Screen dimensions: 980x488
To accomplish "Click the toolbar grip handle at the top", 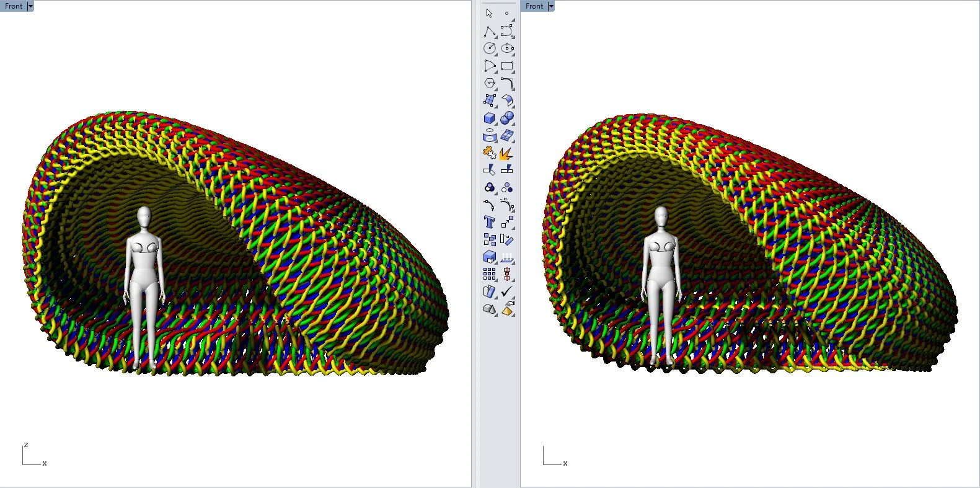I will (498, 2).
